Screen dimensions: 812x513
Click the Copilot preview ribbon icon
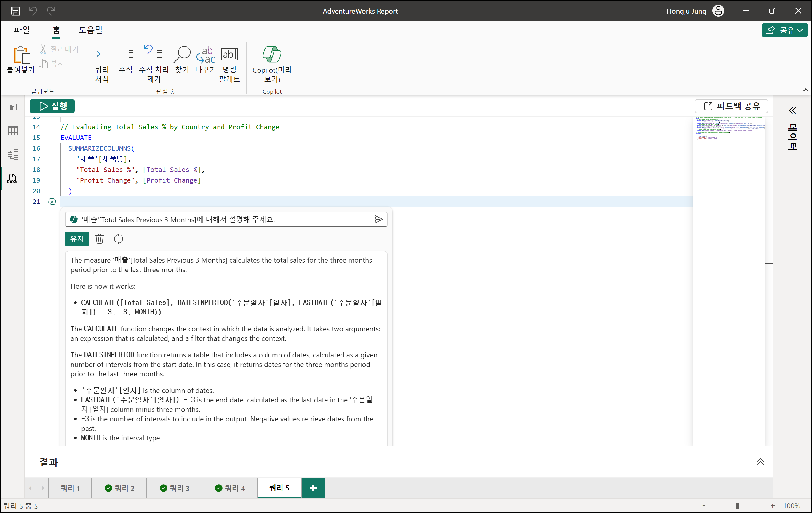click(x=272, y=55)
